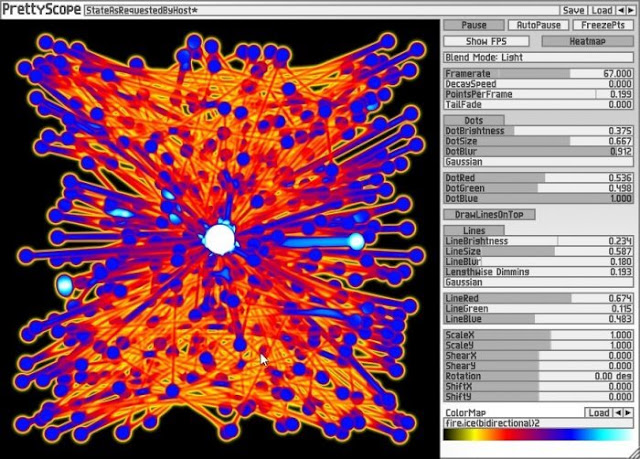The image size is (640, 459).
Task: Open the Blend Mode: Light selector
Action: 538,58
